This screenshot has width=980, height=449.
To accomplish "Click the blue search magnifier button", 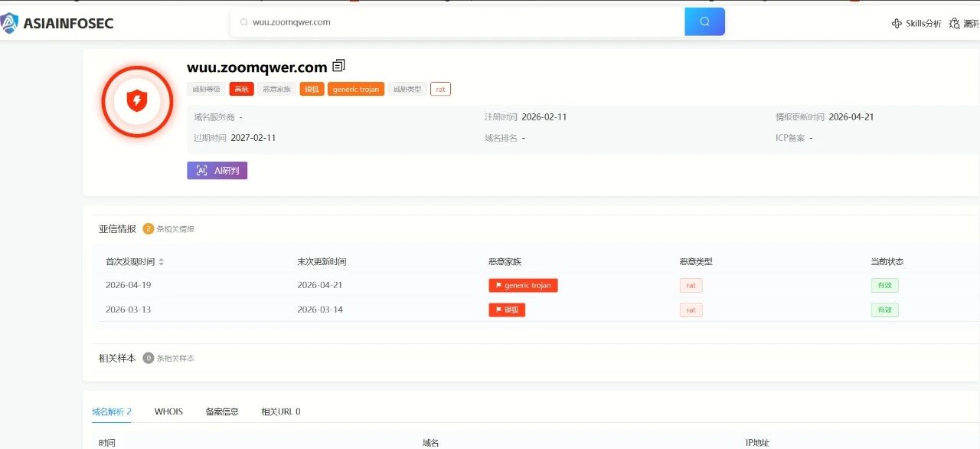I will [x=704, y=22].
